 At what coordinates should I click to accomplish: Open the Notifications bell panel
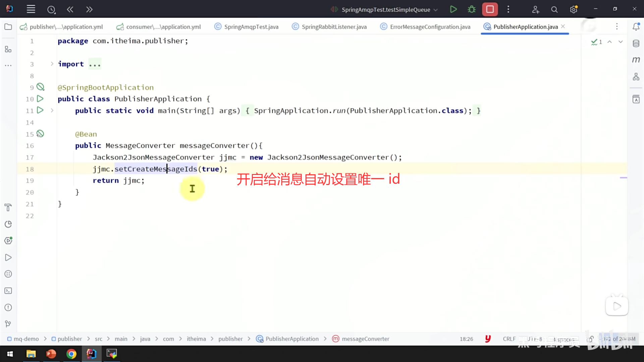pos(636,27)
